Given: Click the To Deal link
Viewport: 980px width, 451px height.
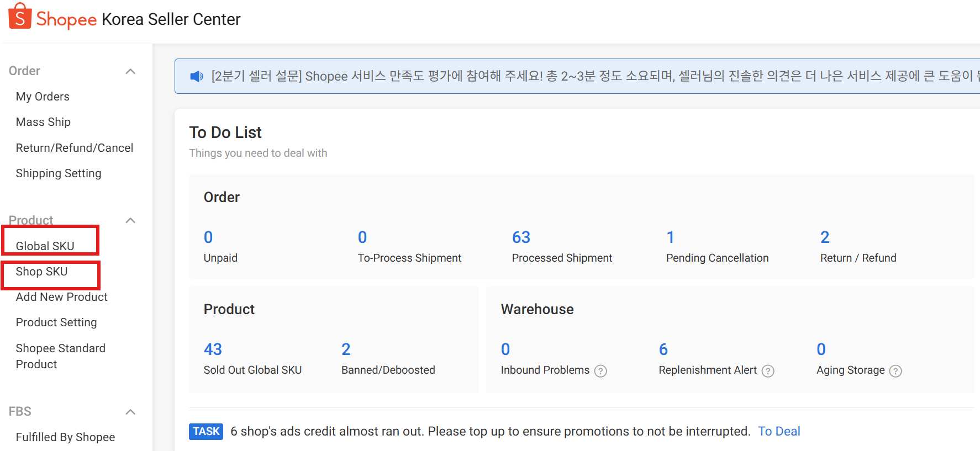Looking at the screenshot, I should (779, 431).
